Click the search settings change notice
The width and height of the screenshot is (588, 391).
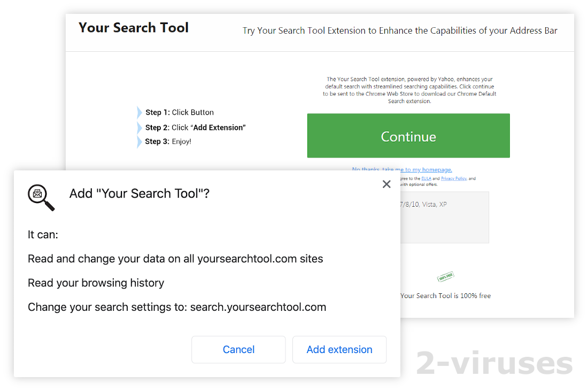pyautogui.click(x=176, y=307)
